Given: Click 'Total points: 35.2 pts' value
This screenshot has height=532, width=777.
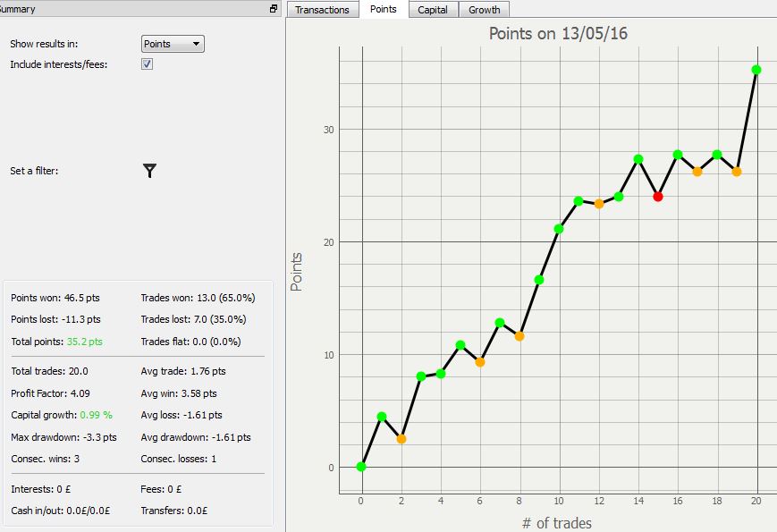Looking at the screenshot, I should point(85,342).
